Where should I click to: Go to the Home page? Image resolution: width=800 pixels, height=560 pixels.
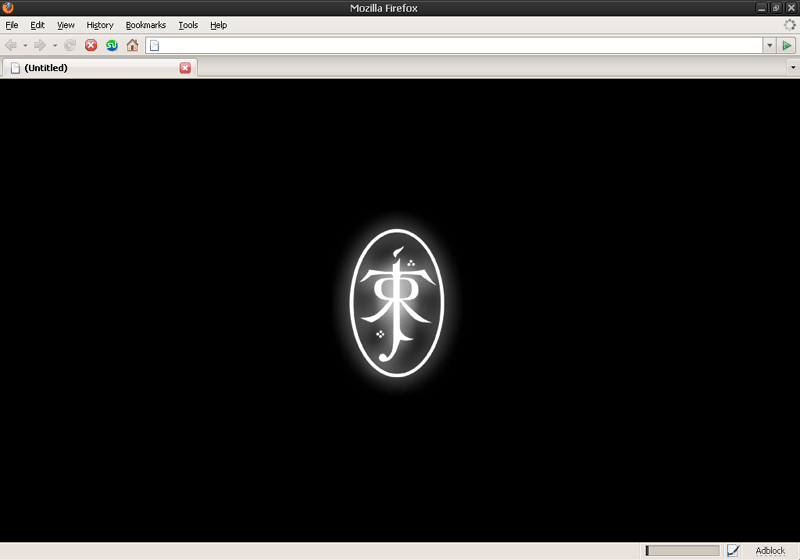click(x=132, y=45)
